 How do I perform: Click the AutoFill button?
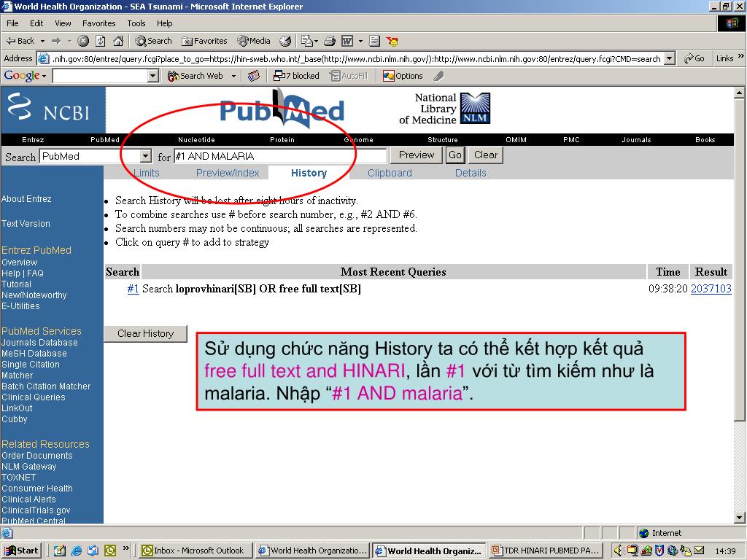coord(349,76)
